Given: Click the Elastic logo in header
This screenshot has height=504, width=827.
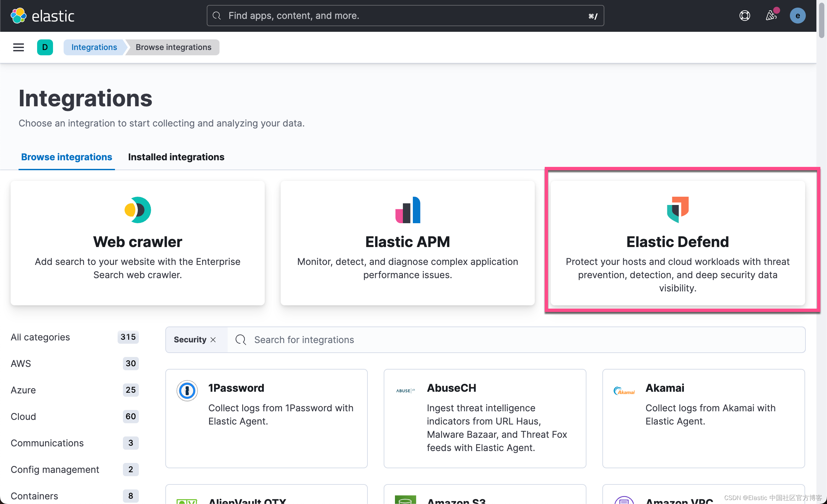Looking at the screenshot, I should (x=42, y=16).
